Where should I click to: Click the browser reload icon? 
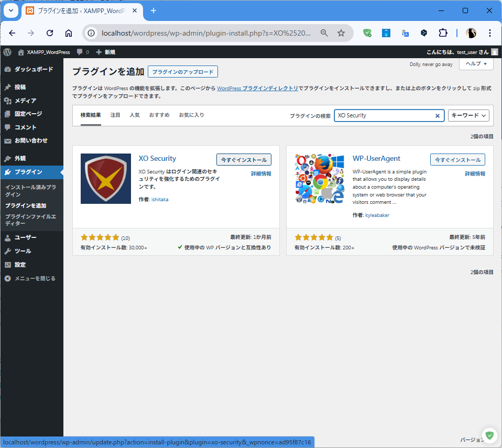[x=50, y=33]
